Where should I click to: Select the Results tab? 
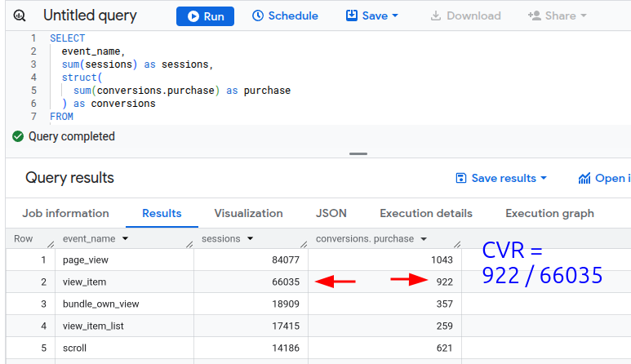[162, 213]
